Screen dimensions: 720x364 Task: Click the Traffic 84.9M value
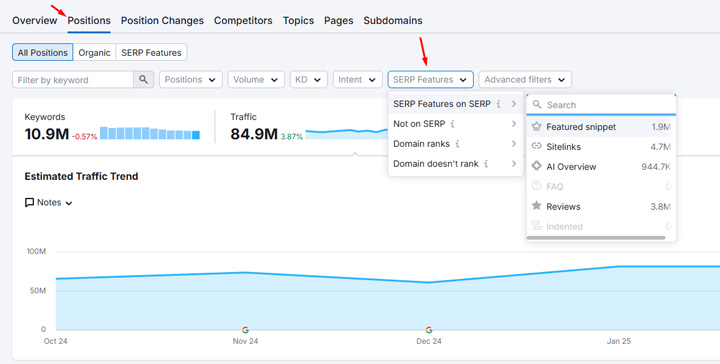254,134
